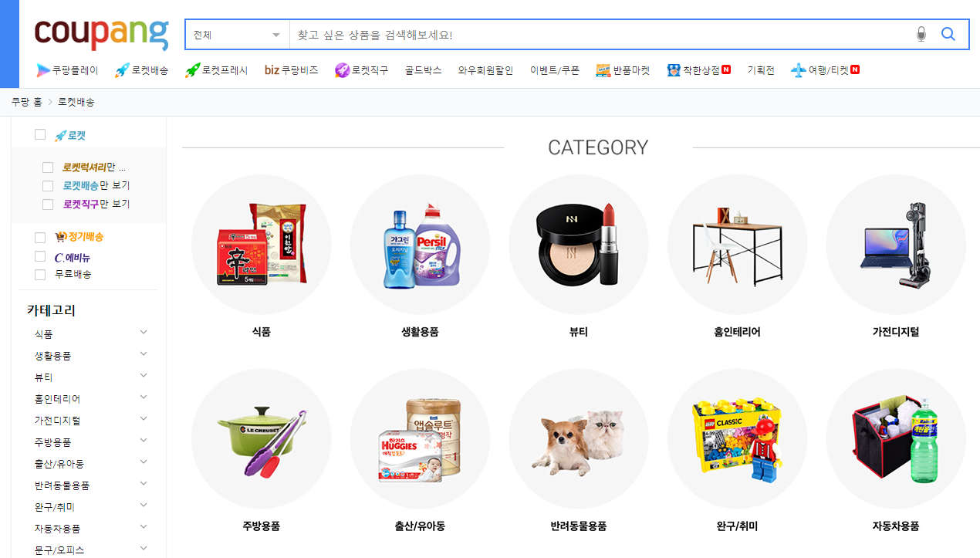Expand the 식품 category in sidebar
Screen dimensions: 980x558
tap(144, 332)
